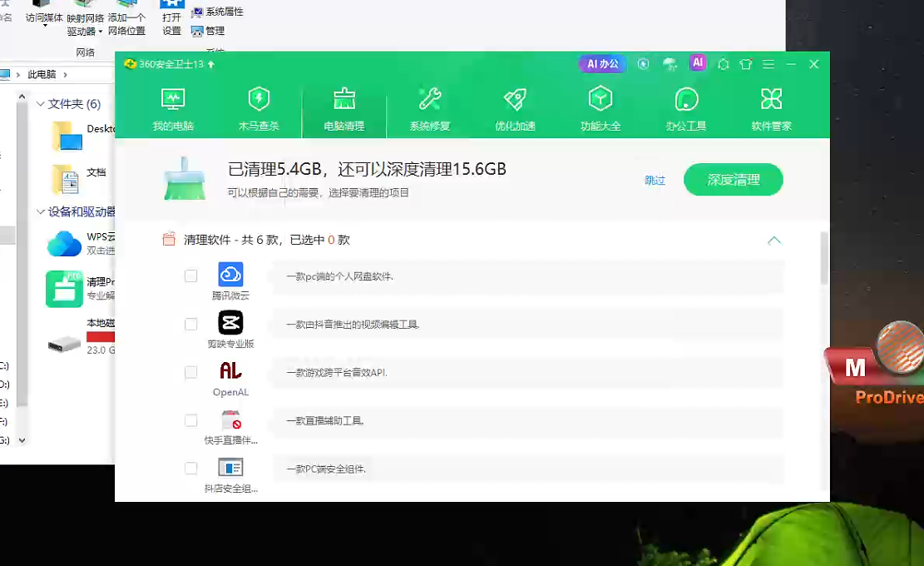Image resolution: width=924 pixels, height=566 pixels.
Task: Check the box for 腾讯微云
Action: [191, 276]
